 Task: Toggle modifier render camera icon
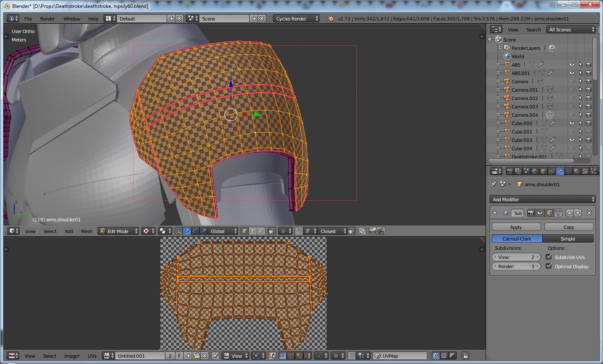(x=531, y=213)
